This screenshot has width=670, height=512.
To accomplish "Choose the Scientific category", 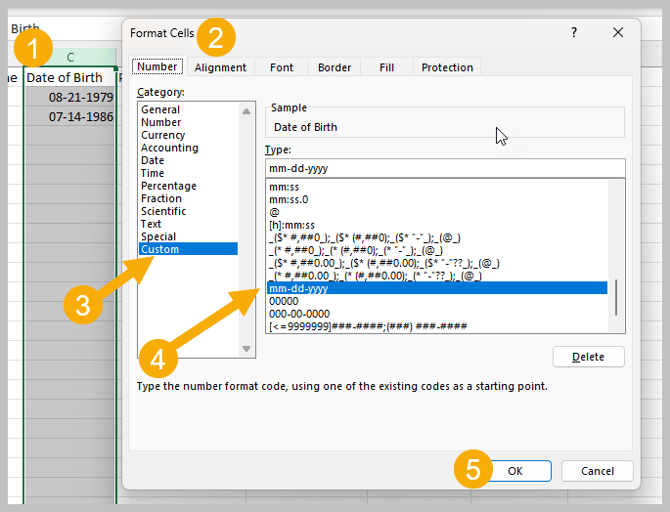I will [188, 211].
